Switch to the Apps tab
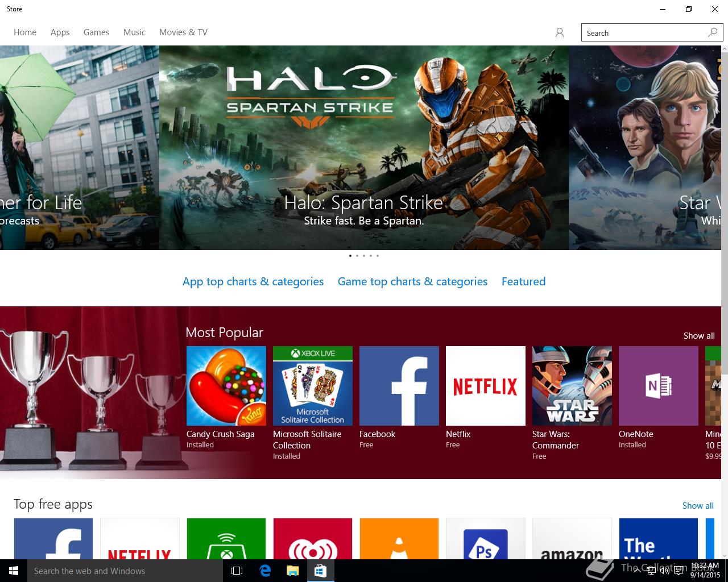This screenshot has height=582, width=728. pos(60,32)
